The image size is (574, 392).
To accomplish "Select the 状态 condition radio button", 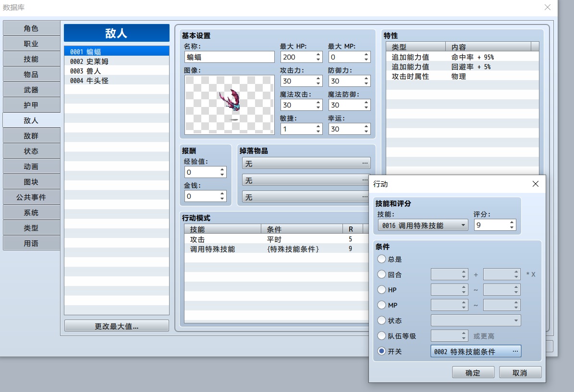I will tap(381, 321).
